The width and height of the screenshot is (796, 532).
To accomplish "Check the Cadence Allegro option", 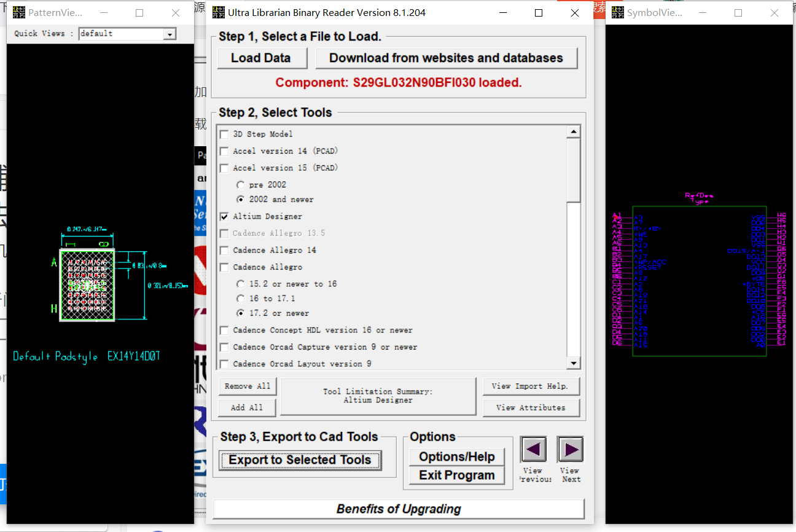I will (224, 267).
